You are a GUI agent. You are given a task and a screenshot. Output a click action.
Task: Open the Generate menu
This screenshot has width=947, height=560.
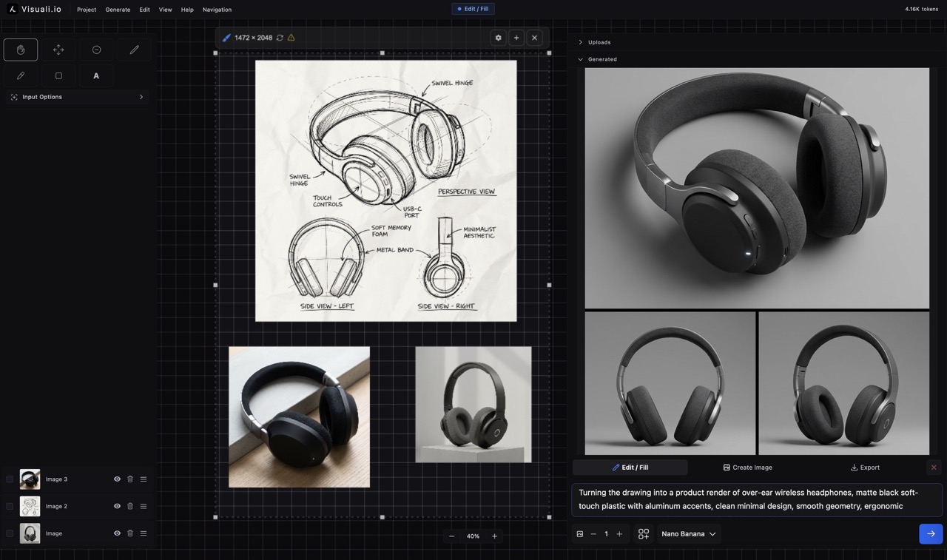coord(118,10)
